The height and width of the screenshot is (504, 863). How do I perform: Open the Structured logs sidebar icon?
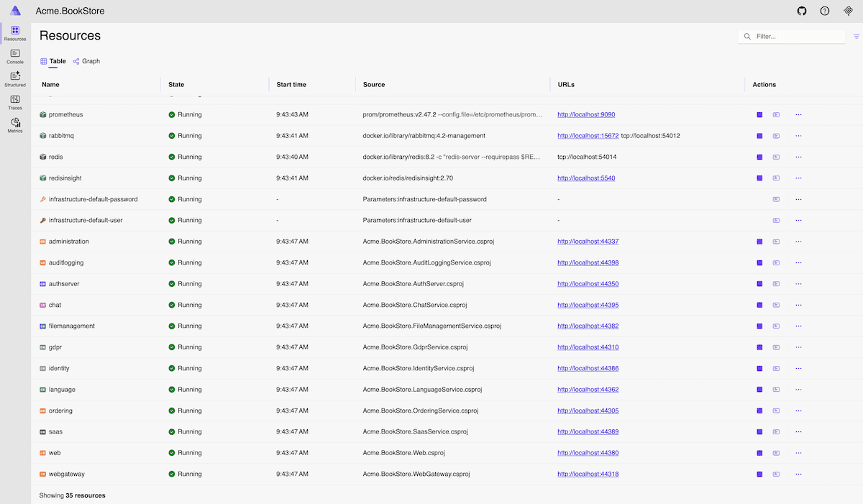click(x=14, y=78)
